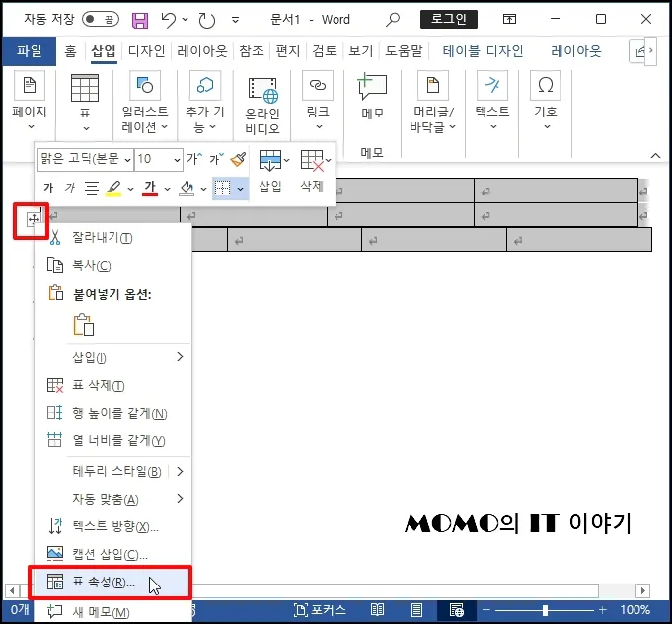Click the Format Painter brush icon
Screen dimensions: 672x624
pyautogui.click(x=238, y=159)
